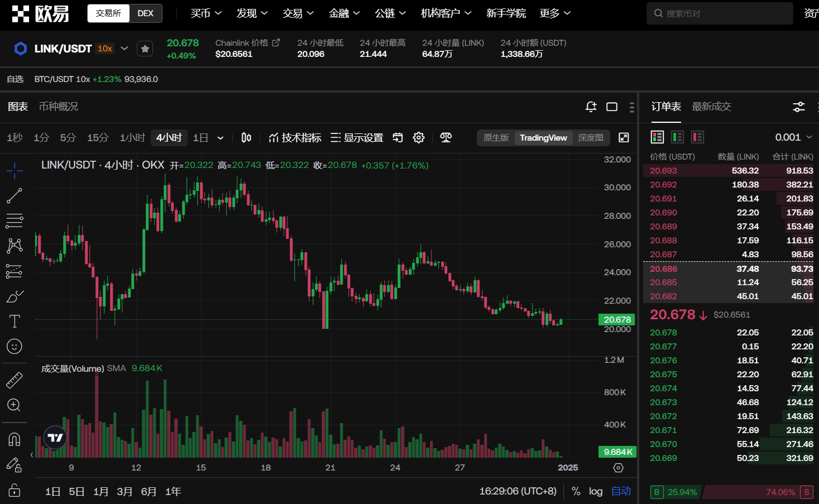
Task: Open order book precision 0.001 dropdown
Action: click(793, 137)
